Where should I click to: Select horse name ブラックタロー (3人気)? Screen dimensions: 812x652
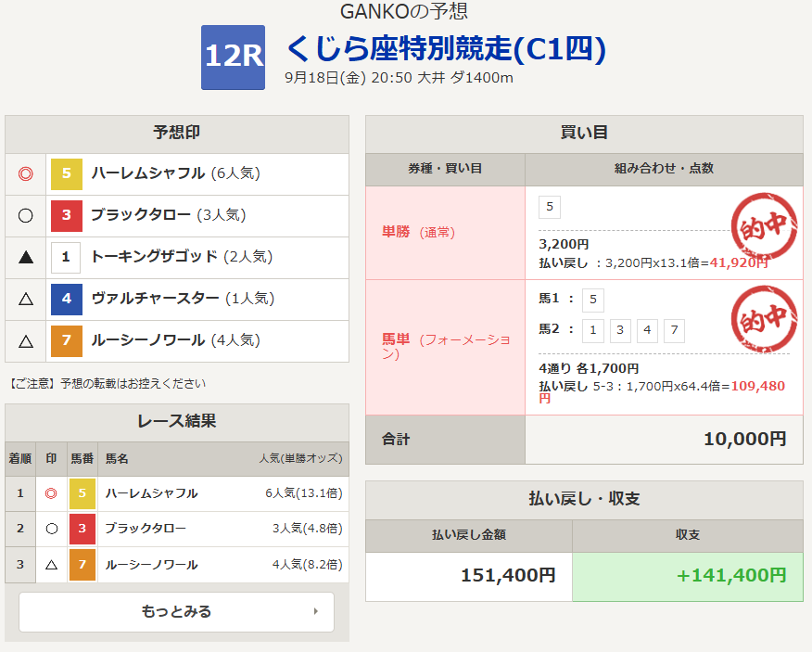coord(169,215)
